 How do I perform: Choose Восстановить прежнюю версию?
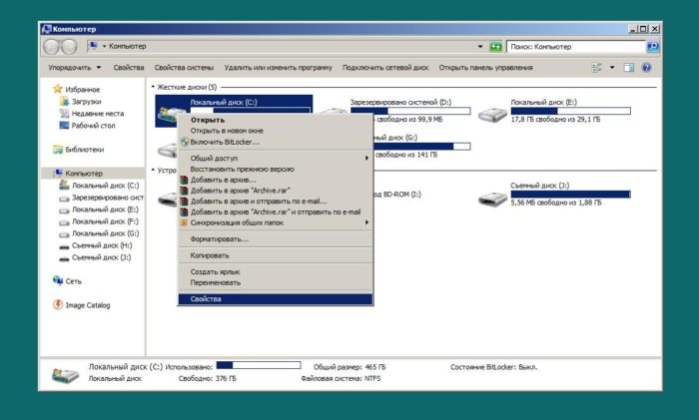pyautogui.click(x=275, y=169)
